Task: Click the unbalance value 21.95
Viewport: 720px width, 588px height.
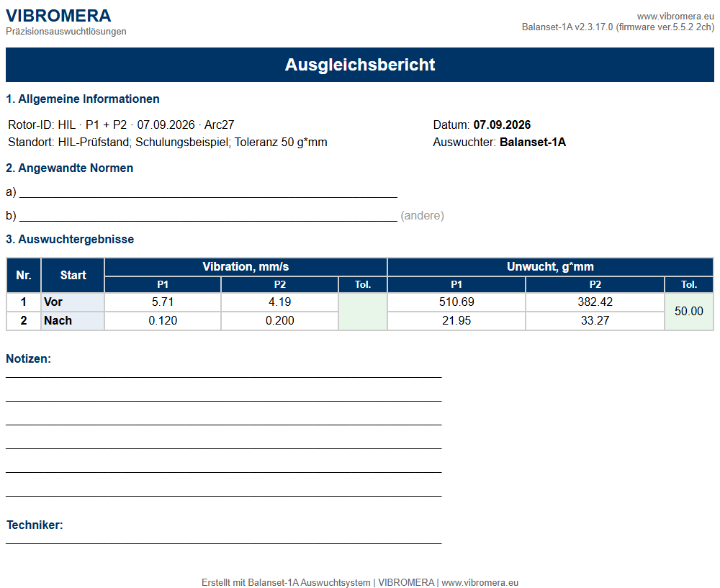Action: tap(456, 321)
